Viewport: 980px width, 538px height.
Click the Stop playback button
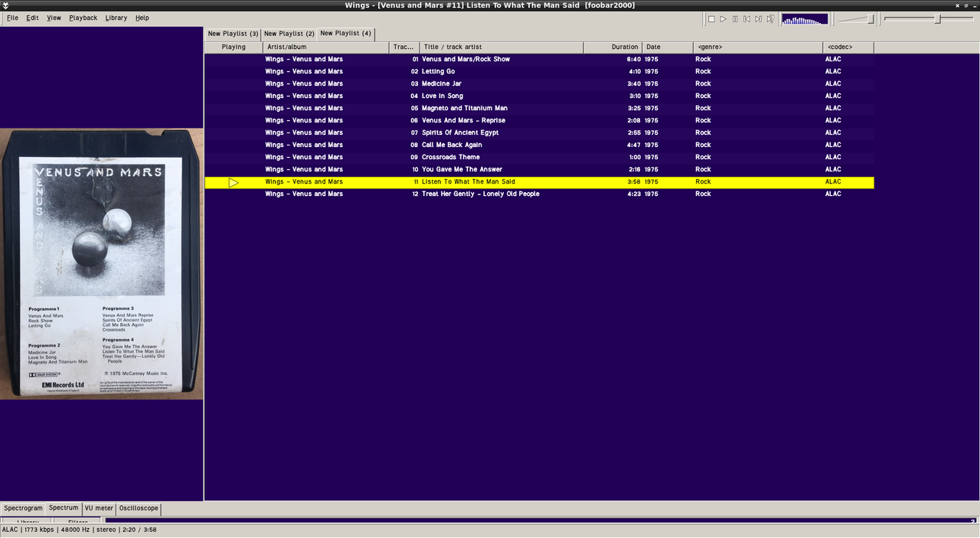point(711,18)
